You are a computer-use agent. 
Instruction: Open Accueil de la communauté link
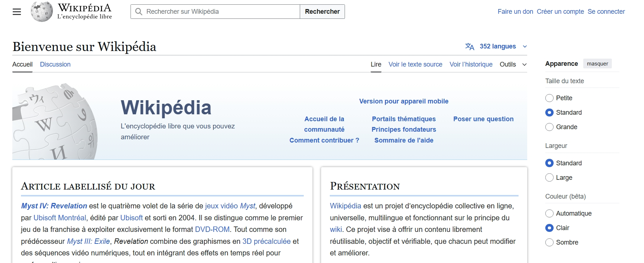tap(324, 124)
